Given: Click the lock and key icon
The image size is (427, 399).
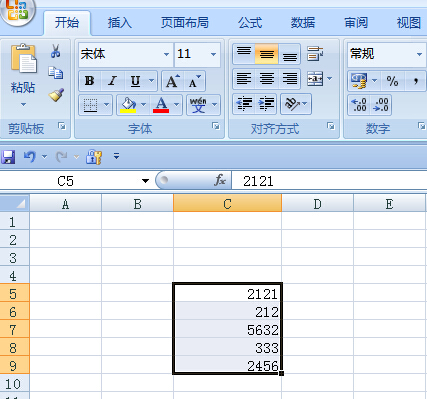Looking at the screenshot, I should 94,157.
